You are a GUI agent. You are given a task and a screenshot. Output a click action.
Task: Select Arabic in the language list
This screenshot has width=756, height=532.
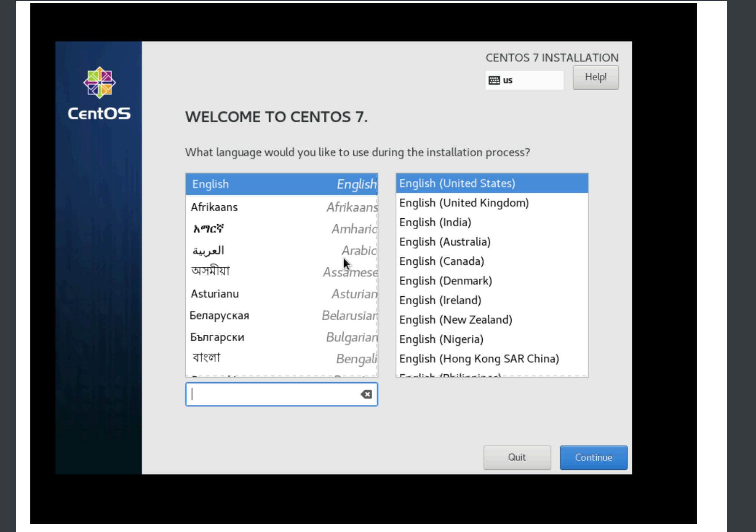281,251
